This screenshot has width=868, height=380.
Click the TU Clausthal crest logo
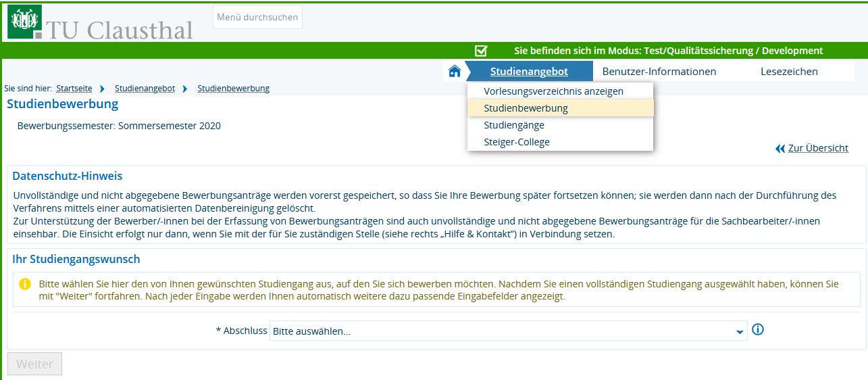[x=24, y=22]
